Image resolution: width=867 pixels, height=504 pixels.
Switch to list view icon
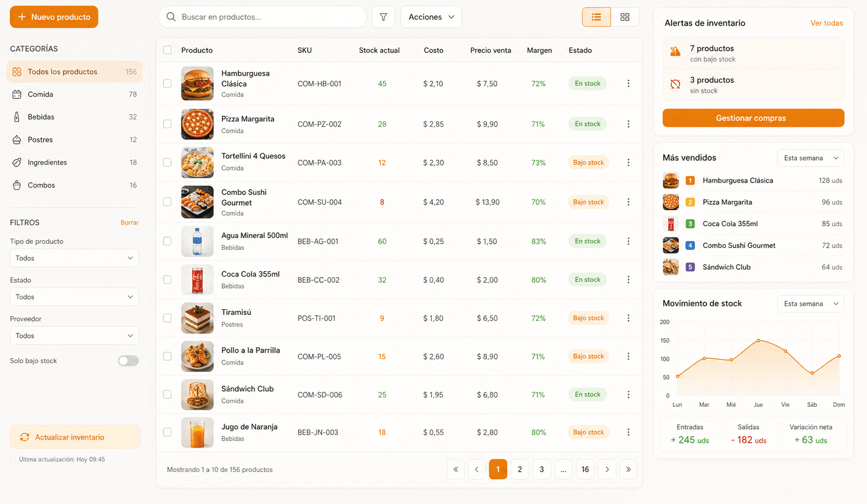tap(596, 17)
